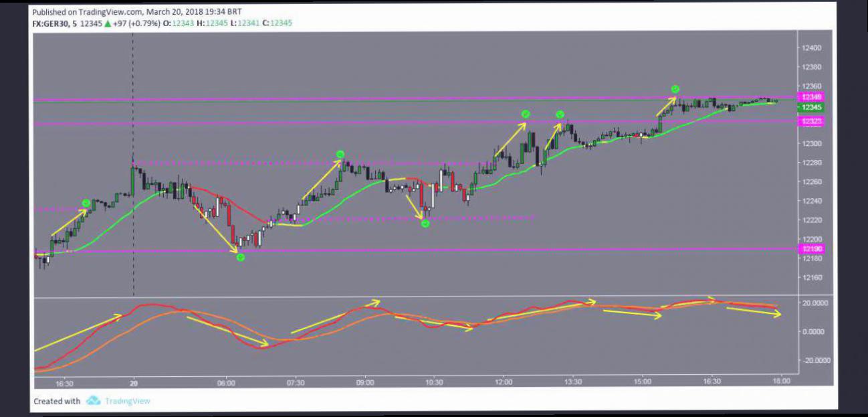Select the highest green check marker near 12360
This screenshot has width=868, height=417.
[x=675, y=89]
